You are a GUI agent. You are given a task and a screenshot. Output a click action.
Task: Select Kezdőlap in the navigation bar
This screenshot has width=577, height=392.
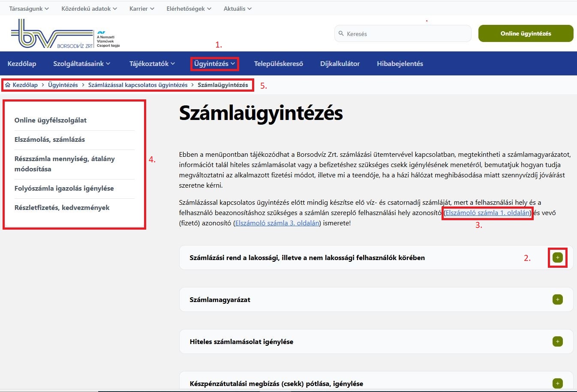[22, 63]
